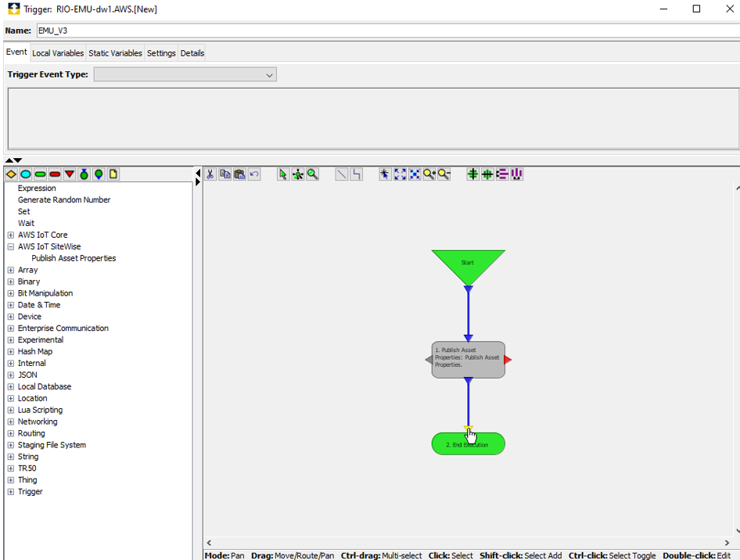Select the yellow note page icon

pos(113,174)
